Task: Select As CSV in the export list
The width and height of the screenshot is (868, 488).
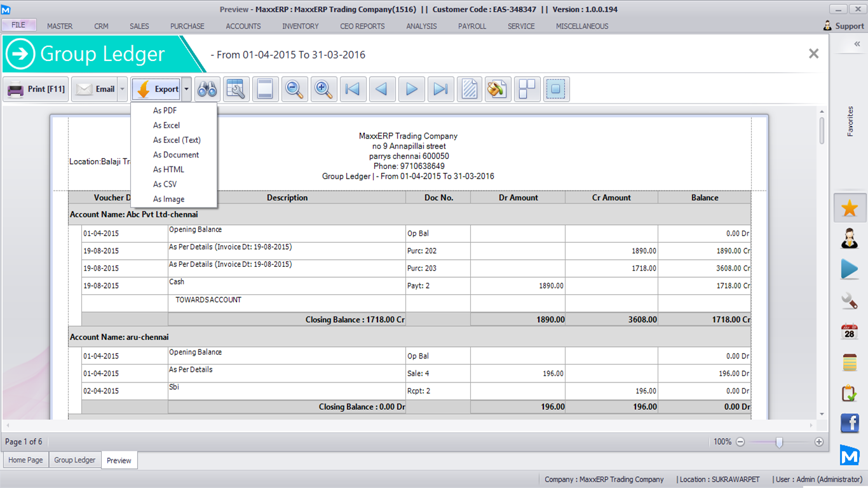Action: [165, 184]
